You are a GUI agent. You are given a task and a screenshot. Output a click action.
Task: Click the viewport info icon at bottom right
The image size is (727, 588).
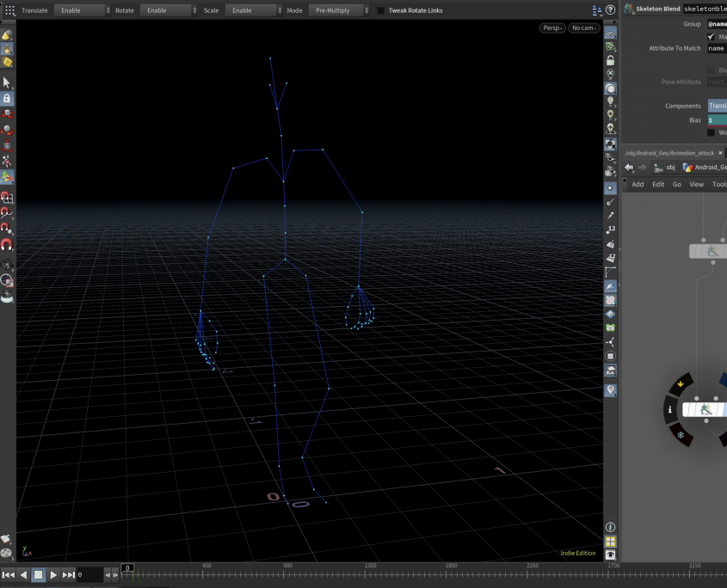[x=611, y=526]
